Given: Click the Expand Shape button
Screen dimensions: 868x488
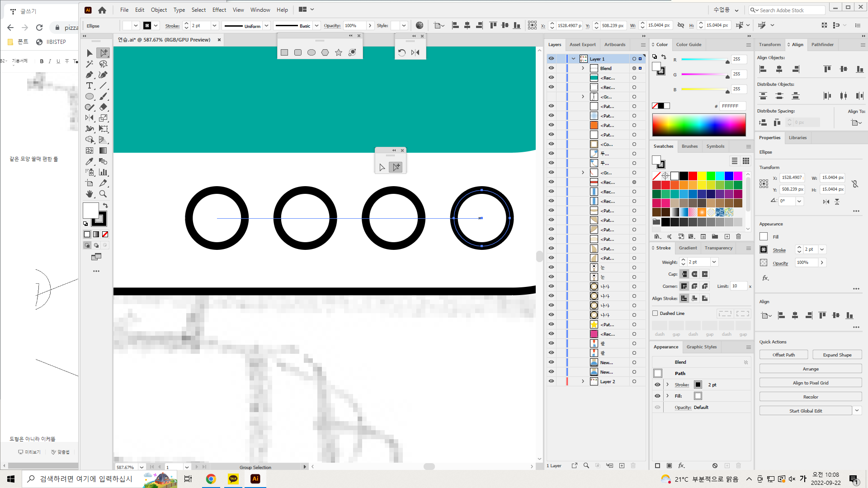Looking at the screenshot, I should 837,355.
